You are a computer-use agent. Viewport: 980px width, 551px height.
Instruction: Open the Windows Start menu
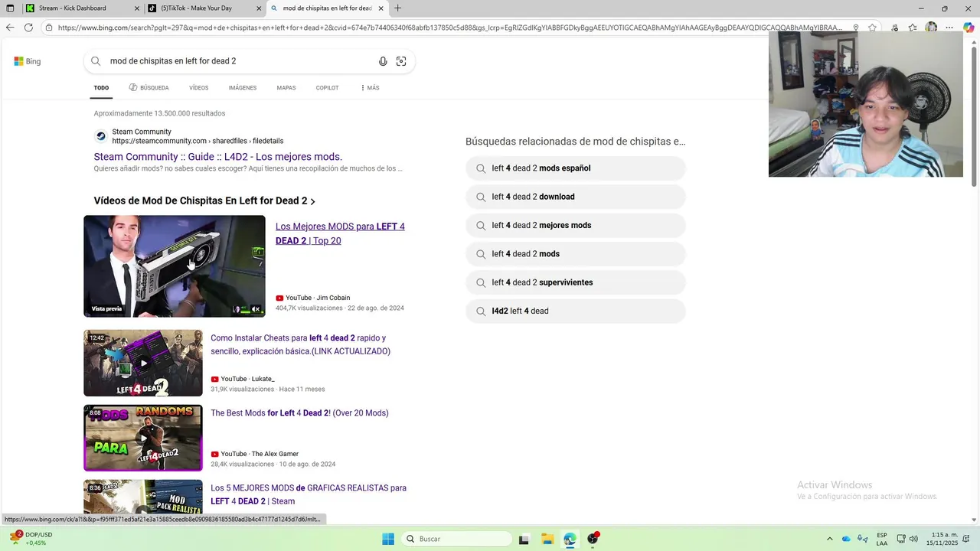click(x=388, y=539)
